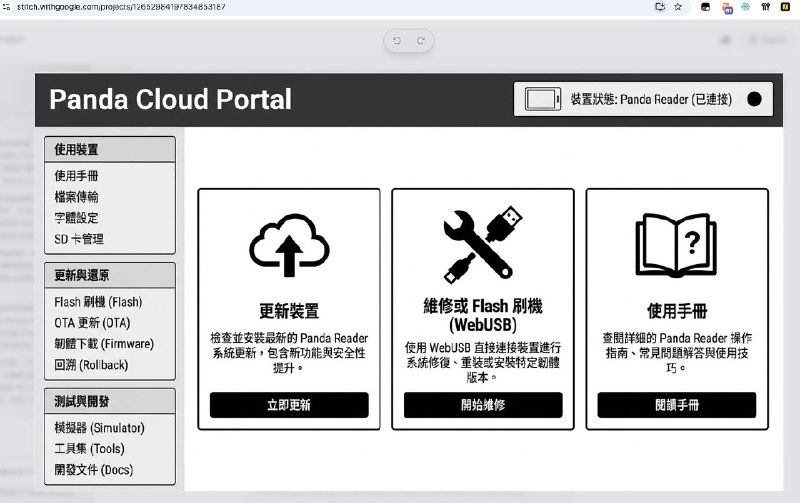Click the 使用裝置 section header
The width and height of the screenshot is (800, 503).
click(x=110, y=149)
